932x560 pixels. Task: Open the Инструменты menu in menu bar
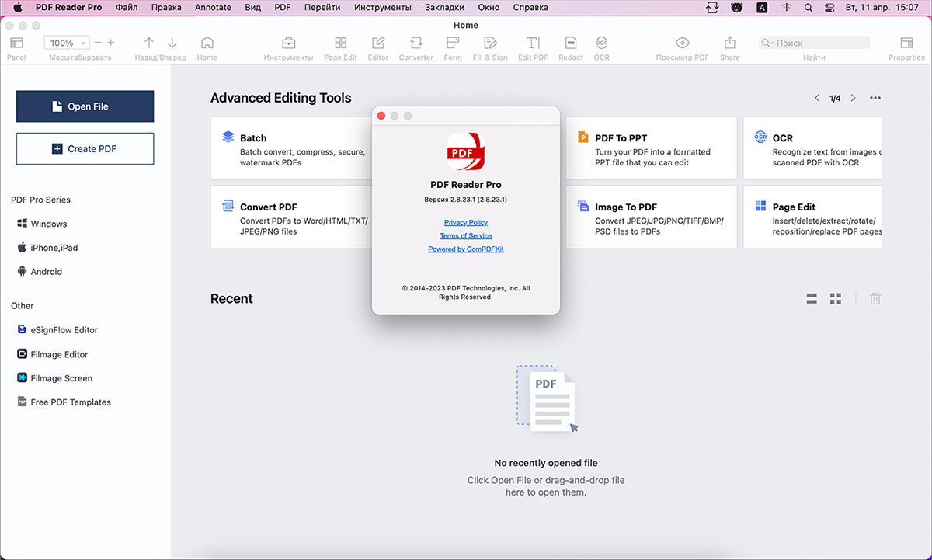pos(383,8)
